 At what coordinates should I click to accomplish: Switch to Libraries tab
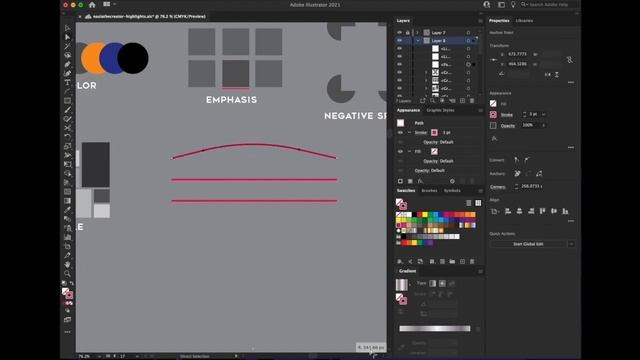(x=524, y=20)
